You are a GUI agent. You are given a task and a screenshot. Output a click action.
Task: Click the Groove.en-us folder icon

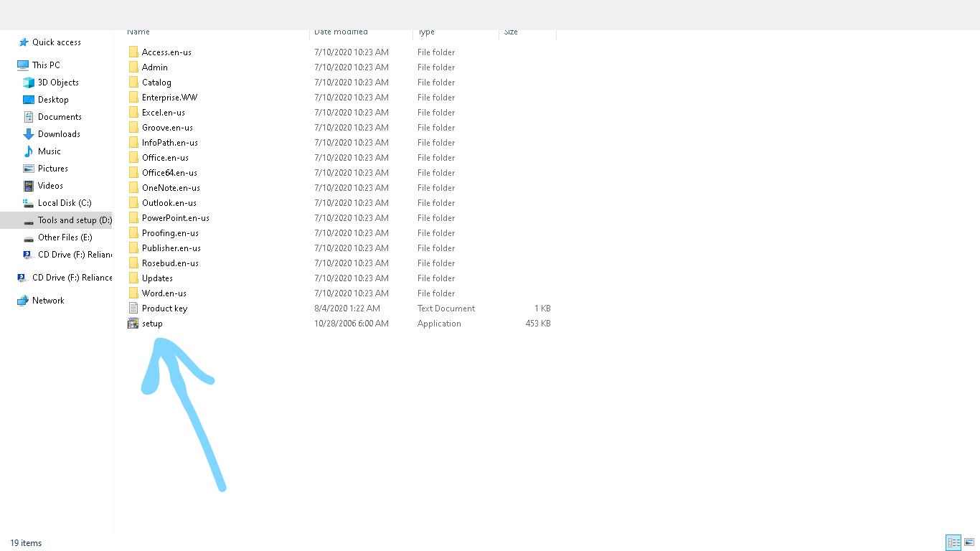(x=133, y=128)
